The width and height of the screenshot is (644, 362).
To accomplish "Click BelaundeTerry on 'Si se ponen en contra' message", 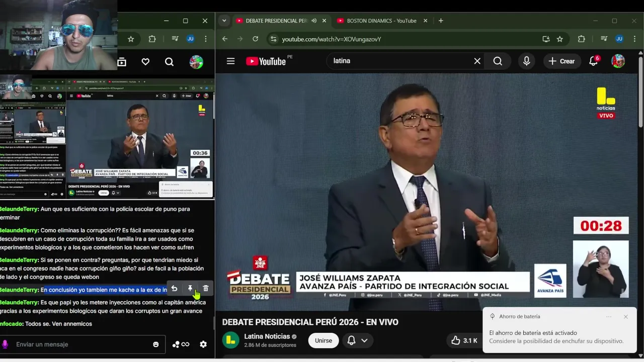I will 19,260.
